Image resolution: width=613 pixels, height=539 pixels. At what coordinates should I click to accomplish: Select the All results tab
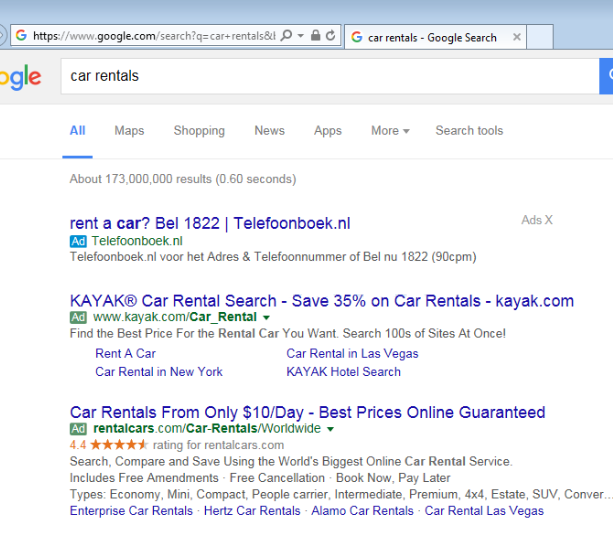[x=77, y=131]
